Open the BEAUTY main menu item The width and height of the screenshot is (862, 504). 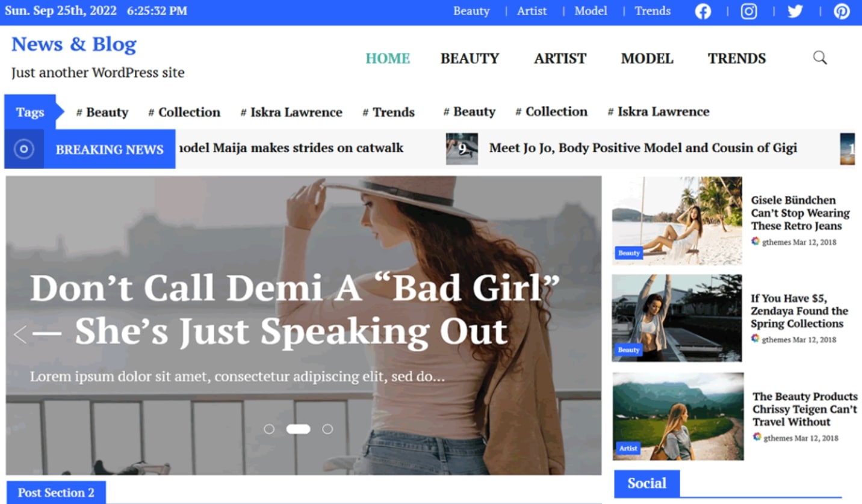coord(470,58)
